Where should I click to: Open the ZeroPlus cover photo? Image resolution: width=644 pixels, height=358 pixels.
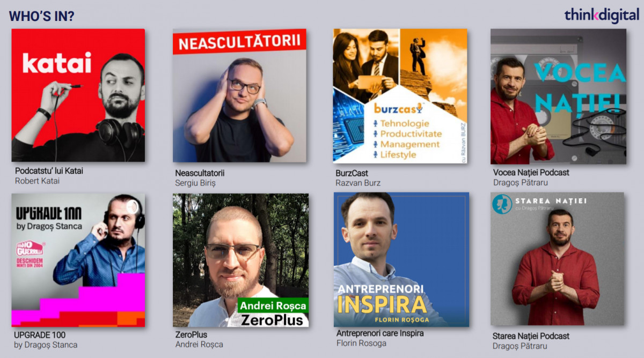tap(240, 260)
